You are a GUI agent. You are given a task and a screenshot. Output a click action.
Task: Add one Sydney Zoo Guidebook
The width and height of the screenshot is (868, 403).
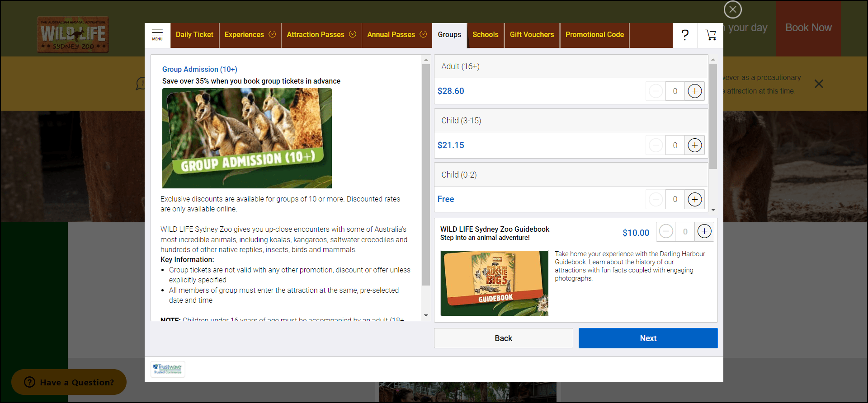704,231
